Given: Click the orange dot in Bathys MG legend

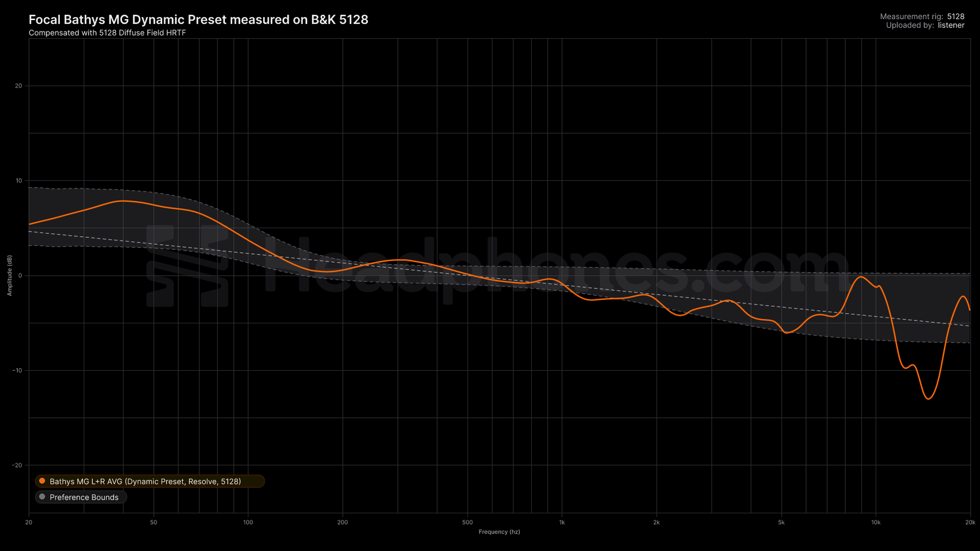Looking at the screenshot, I should coord(42,481).
